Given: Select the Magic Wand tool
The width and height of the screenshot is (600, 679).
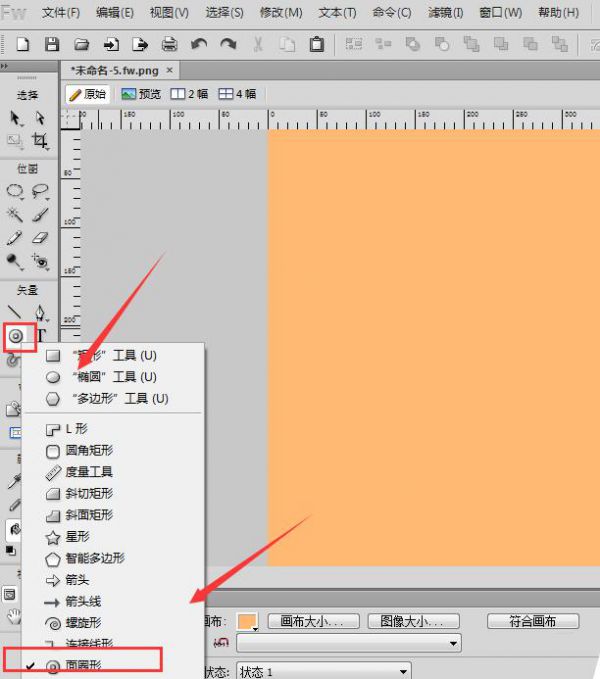Looking at the screenshot, I should click(15, 214).
